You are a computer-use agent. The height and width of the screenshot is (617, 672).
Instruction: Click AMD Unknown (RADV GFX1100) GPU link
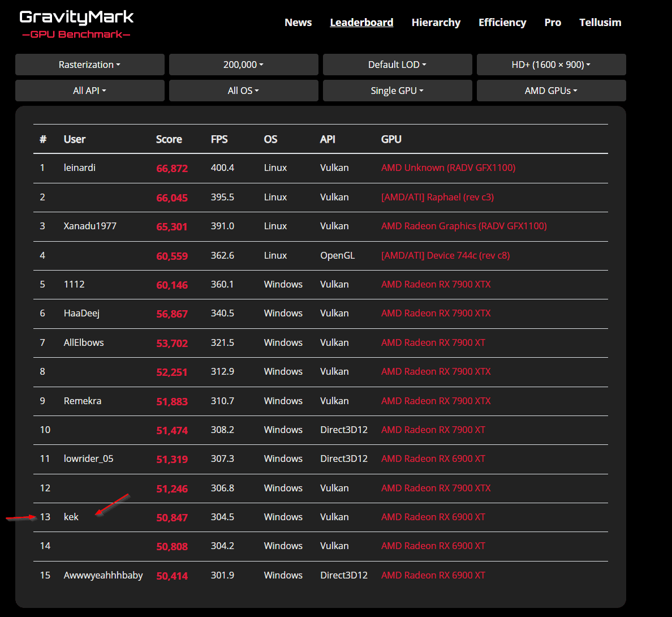pyautogui.click(x=449, y=168)
